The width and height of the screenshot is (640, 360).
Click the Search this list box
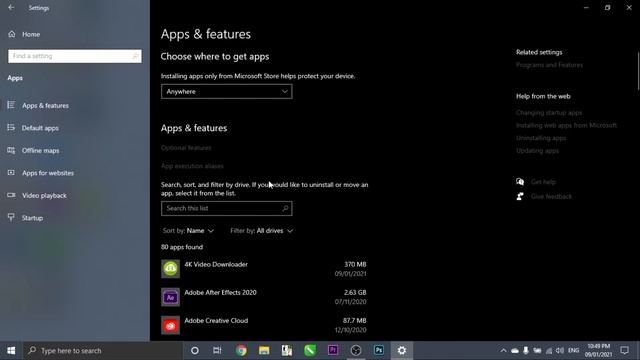click(x=227, y=208)
